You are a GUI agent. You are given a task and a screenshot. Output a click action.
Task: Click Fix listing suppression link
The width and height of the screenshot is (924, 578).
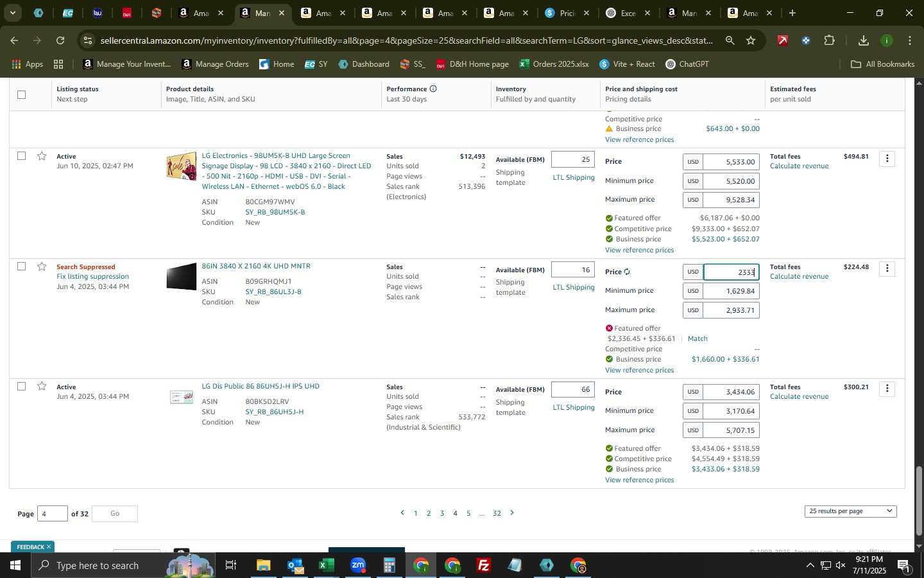tap(92, 277)
